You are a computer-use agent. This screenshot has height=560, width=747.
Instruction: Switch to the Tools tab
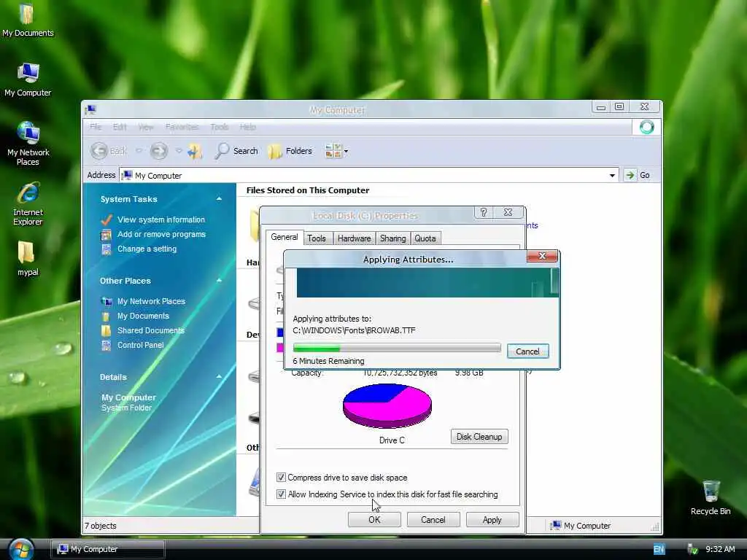[317, 238]
